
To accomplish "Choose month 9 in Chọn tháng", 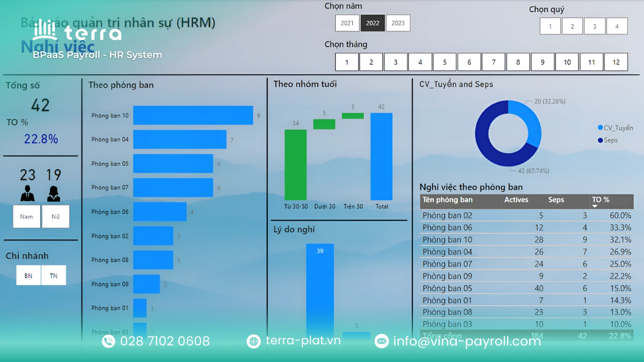I will 543,62.
